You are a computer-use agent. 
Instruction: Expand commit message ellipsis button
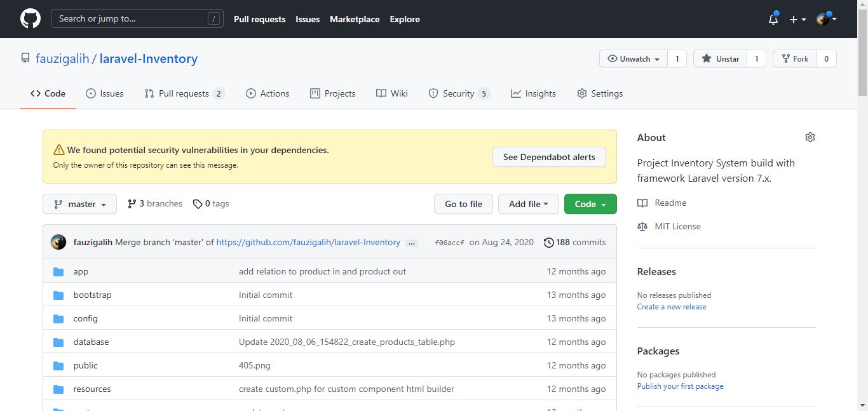(411, 243)
